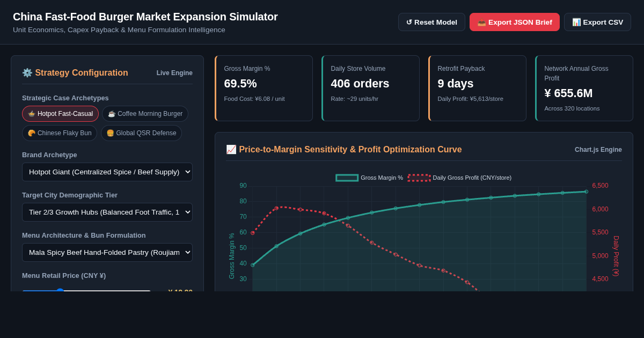The height and width of the screenshot is (338, 644).
Task: Select the Hotpot Fast-Casual archetype
Action: point(60,114)
